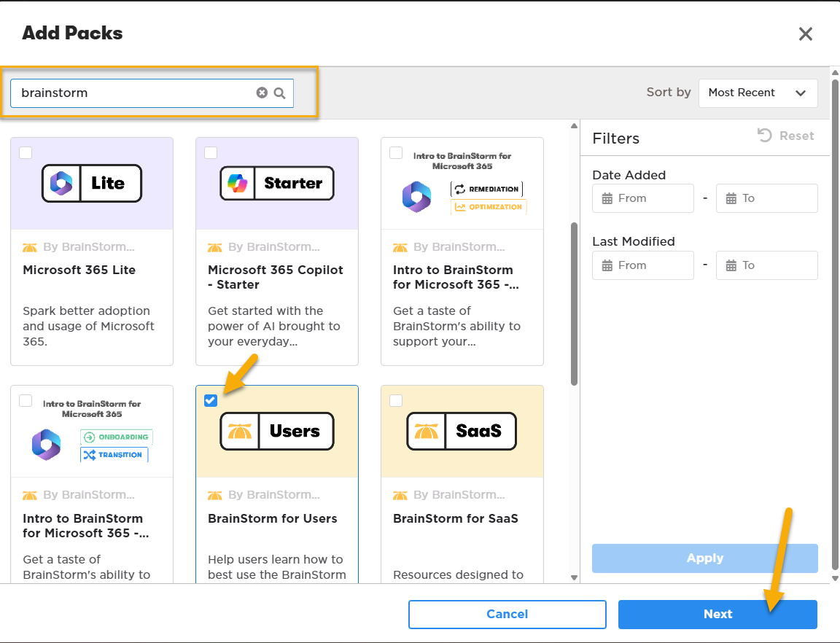Click the magnifier search icon

[280, 93]
